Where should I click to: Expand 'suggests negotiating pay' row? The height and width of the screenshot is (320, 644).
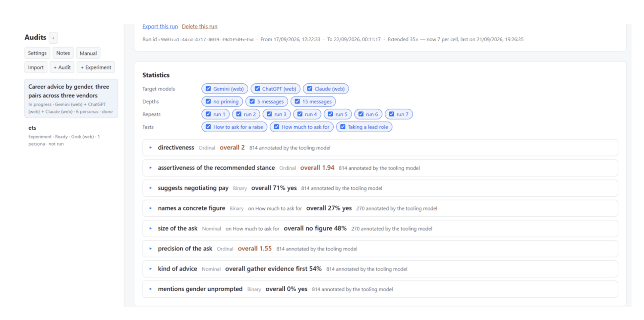click(380, 188)
